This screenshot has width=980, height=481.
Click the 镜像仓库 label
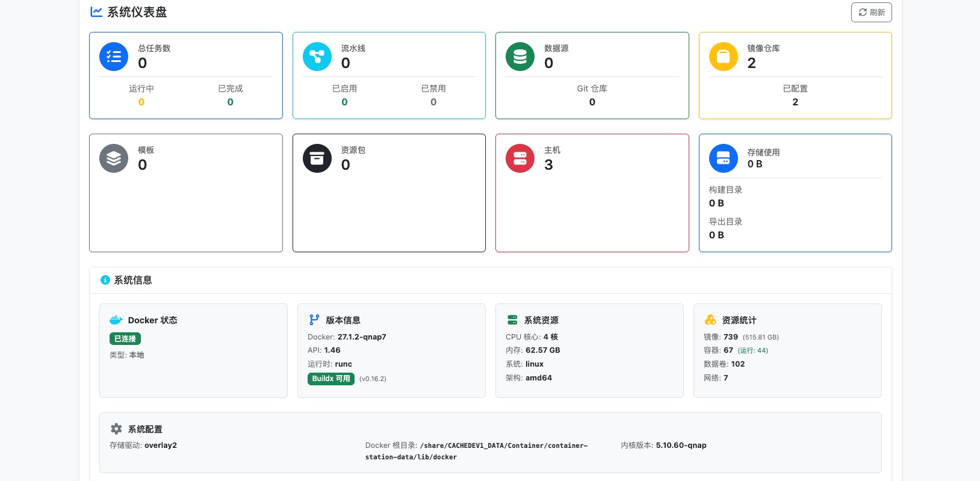tap(764, 48)
